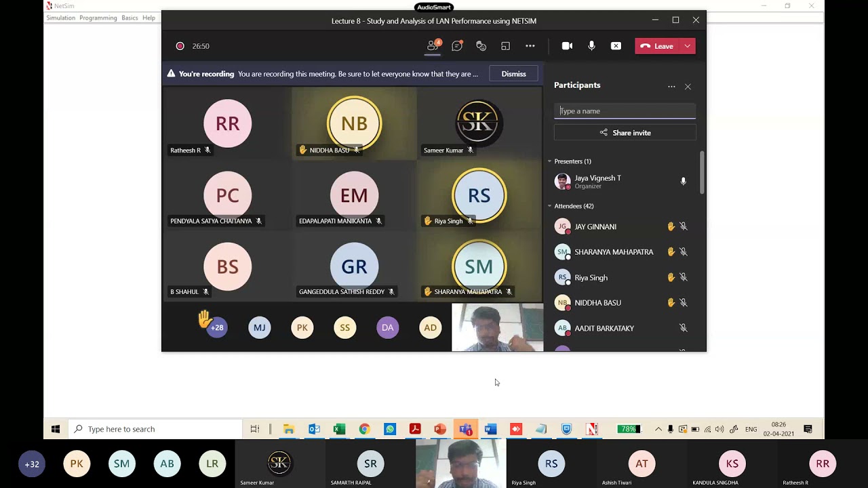Open the raise hand reactions icon
This screenshot has width=868, height=488.
click(481, 46)
